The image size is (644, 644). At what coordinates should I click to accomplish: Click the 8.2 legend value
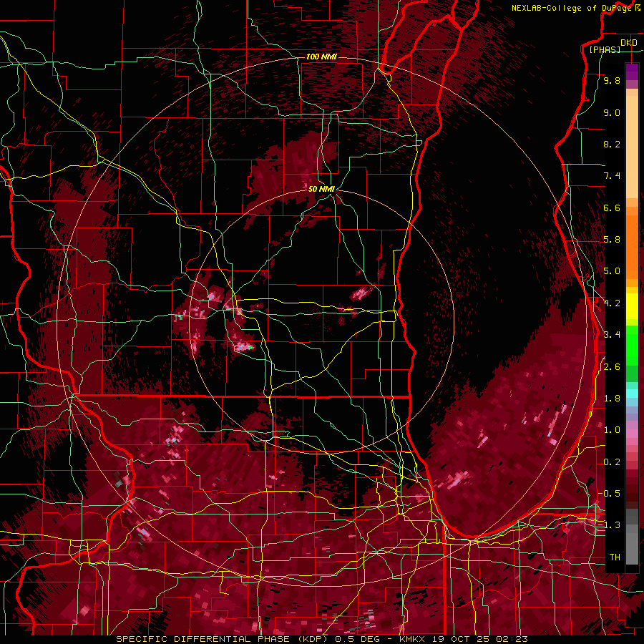click(x=612, y=144)
